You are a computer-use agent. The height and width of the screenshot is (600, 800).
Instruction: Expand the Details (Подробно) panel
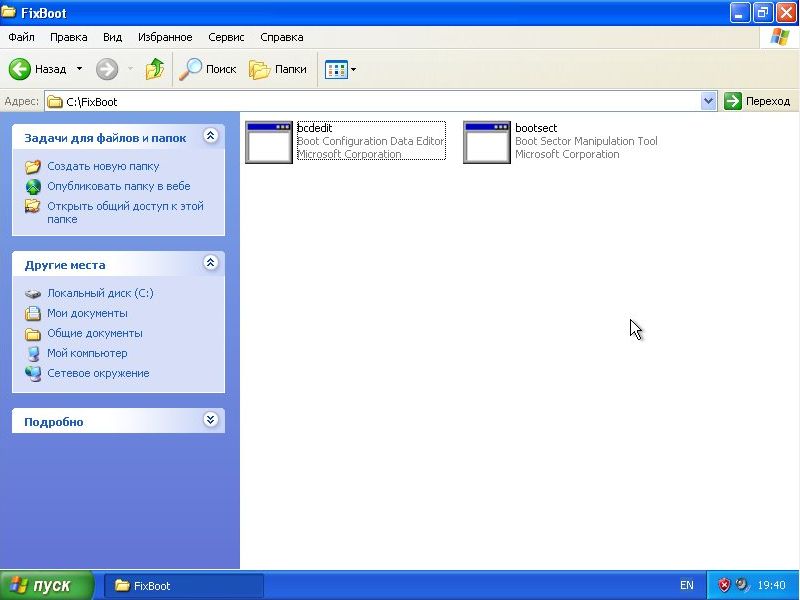tap(211, 420)
